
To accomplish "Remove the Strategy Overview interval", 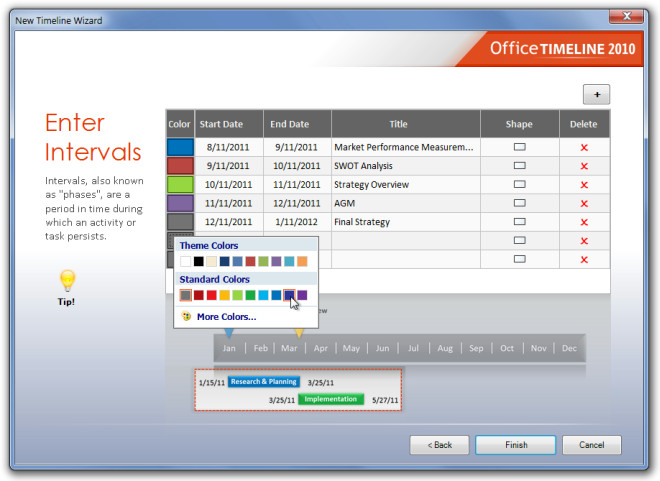I will point(584,184).
